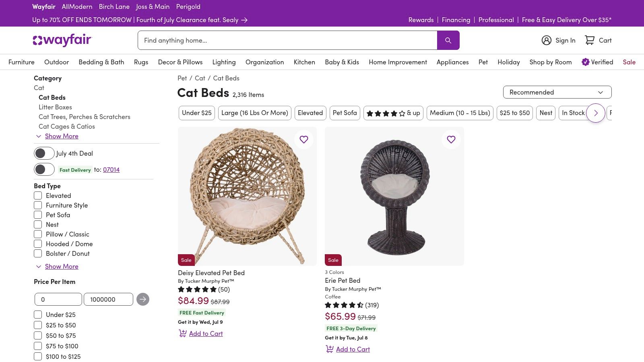644x362 pixels.
Task: Check the Pillow / Classic checkbox
Action: (38, 234)
